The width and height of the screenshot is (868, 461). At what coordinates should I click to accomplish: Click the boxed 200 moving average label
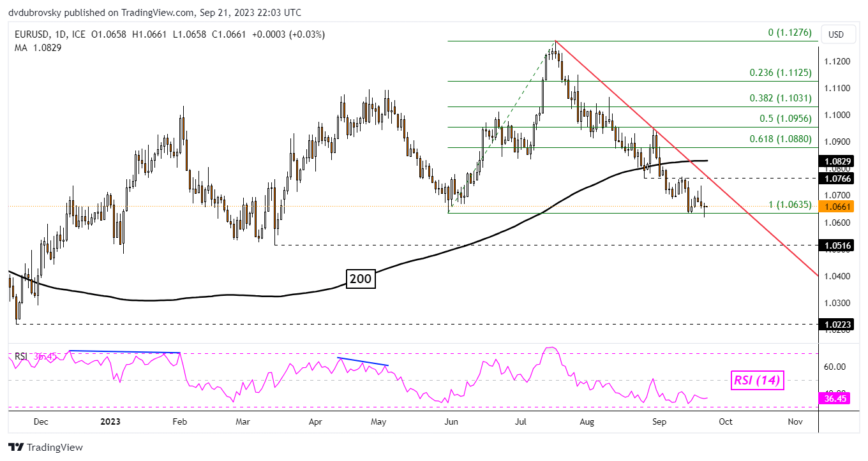pyautogui.click(x=361, y=279)
